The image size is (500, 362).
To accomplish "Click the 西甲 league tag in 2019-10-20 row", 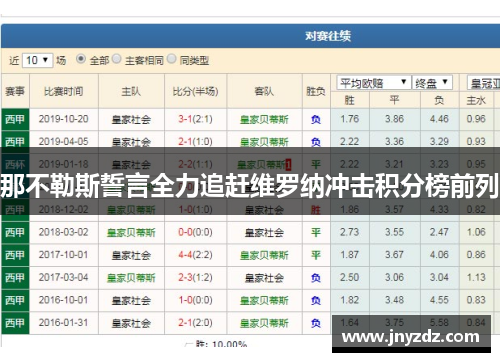I will 15,119.
